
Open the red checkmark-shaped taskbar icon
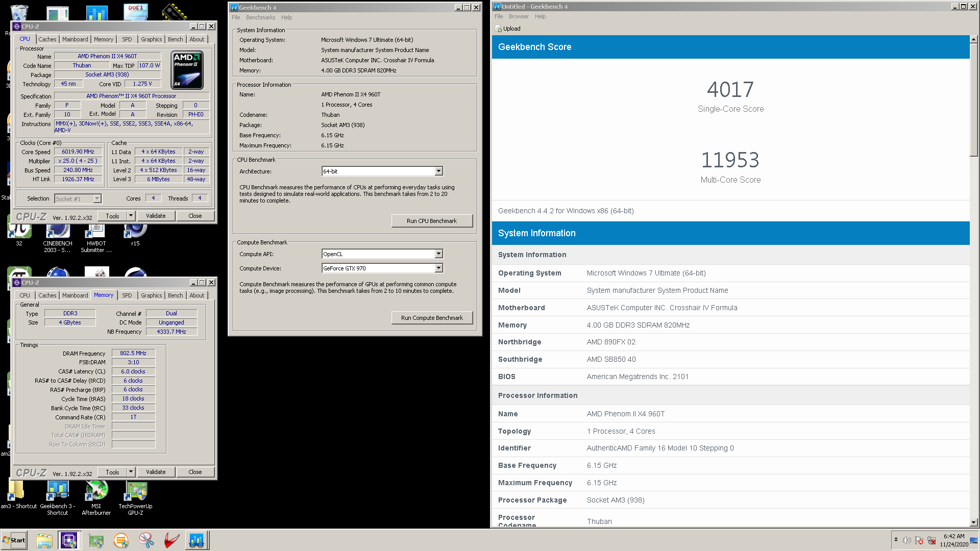click(171, 540)
